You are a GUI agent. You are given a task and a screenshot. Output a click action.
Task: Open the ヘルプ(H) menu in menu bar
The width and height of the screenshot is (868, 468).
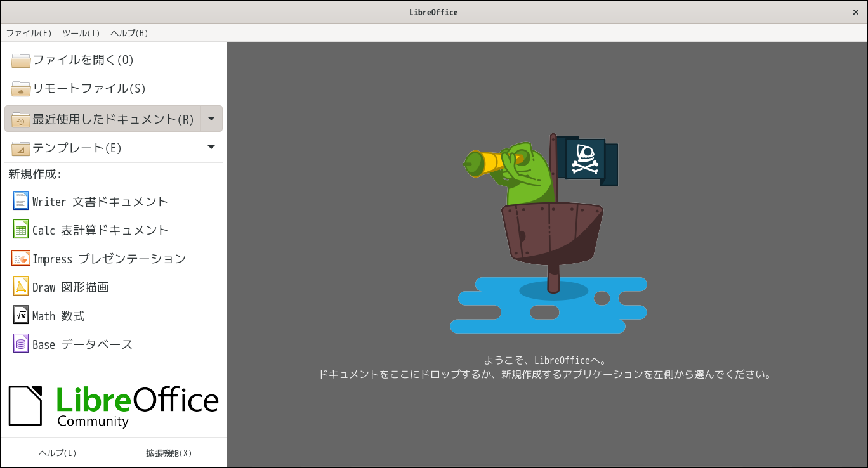click(129, 33)
